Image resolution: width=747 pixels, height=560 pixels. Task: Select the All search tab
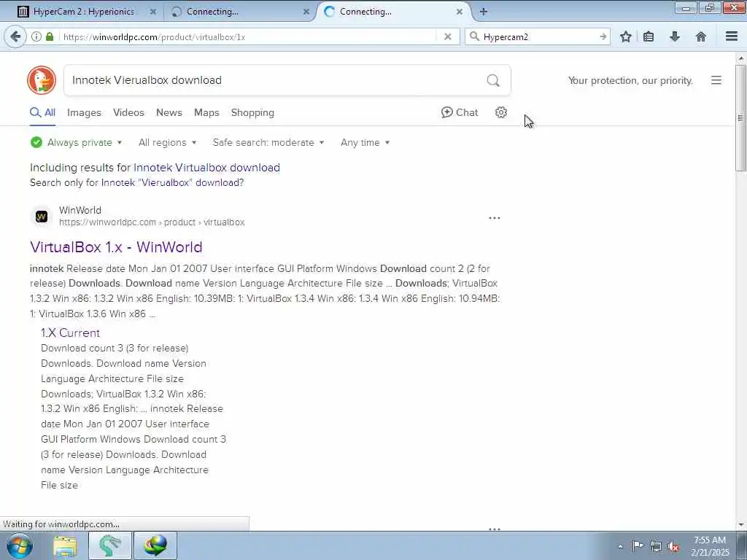[42, 112]
